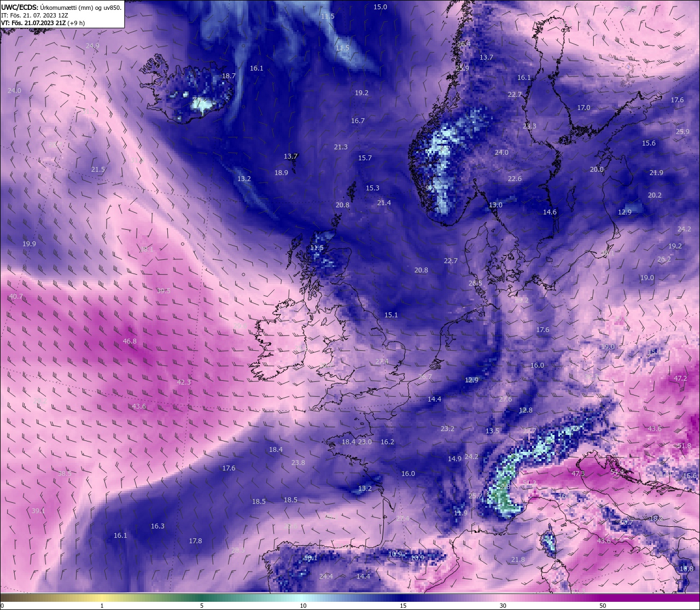
Task: Click the map value 21.5
Action: click(98, 170)
